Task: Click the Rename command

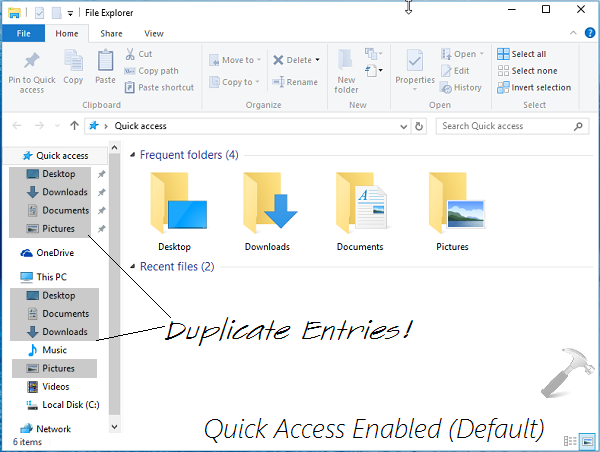Action: coord(295,82)
